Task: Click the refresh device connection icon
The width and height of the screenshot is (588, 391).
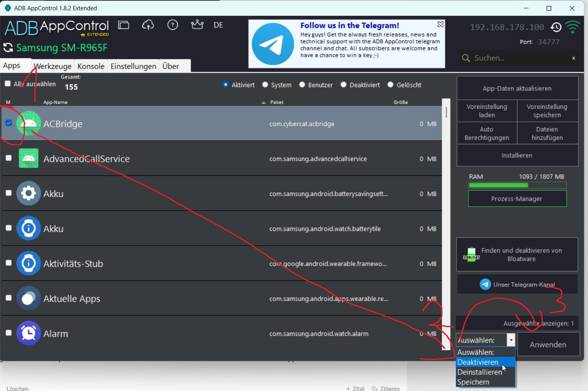Action: 8,48
